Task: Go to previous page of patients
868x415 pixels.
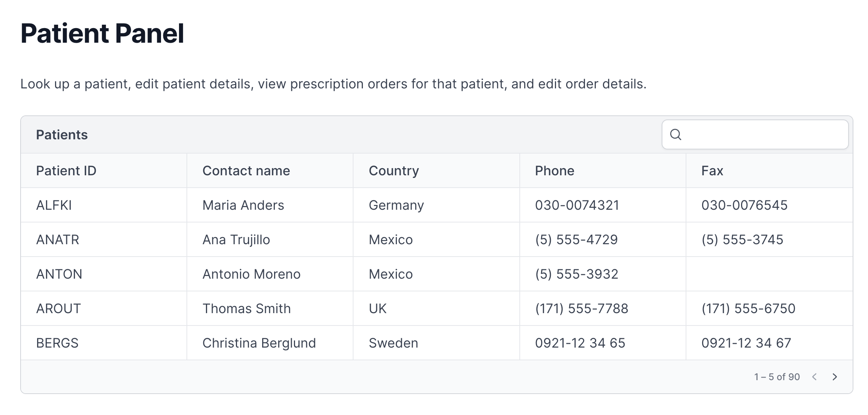Action: [814, 377]
